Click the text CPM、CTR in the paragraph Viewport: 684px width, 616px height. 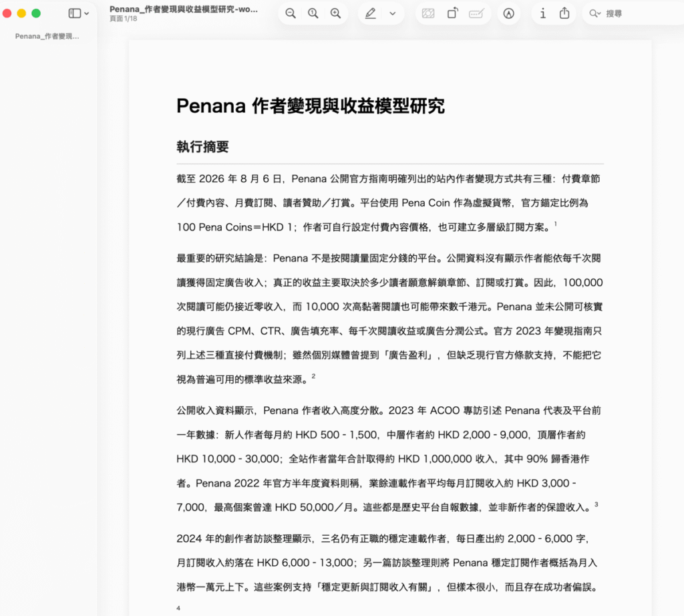[254, 331]
